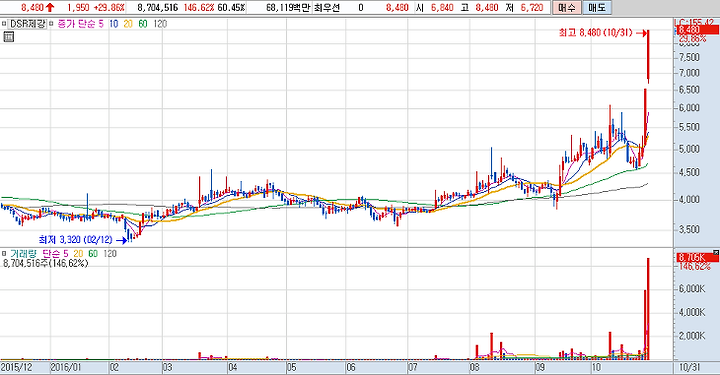Click the +29.86% change rate value

pyautogui.click(x=108, y=7)
